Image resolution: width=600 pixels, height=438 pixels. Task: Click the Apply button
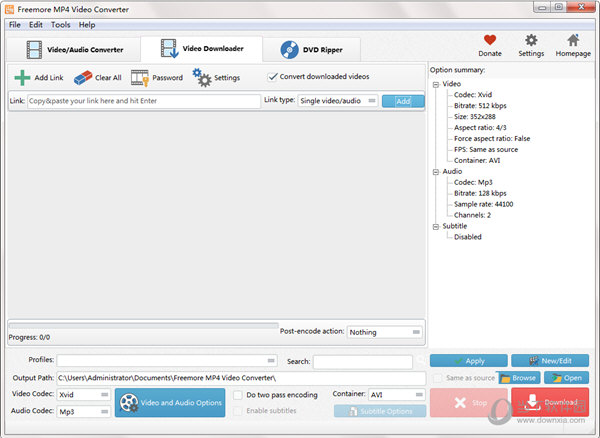pyautogui.click(x=468, y=361)
